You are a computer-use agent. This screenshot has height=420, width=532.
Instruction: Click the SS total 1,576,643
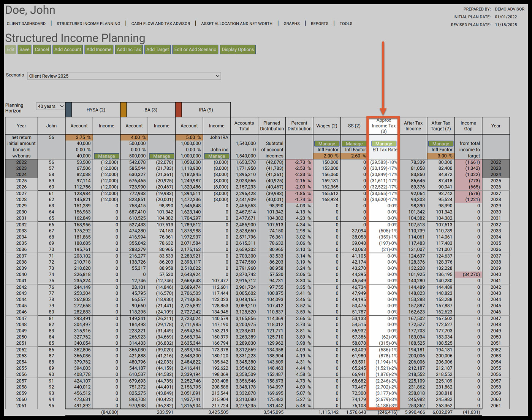point(356,412)
